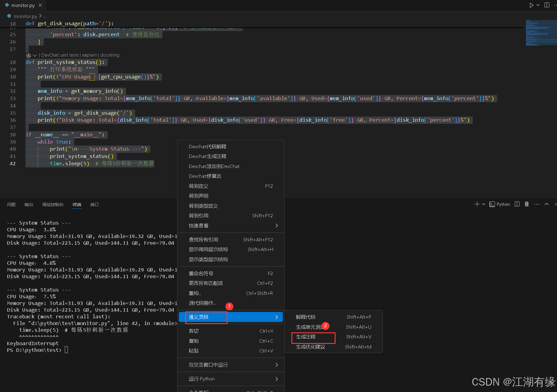This screenshot has height=392, width=557.
Task: Choose '重命名符号' menu item
Action: (x=231, y=274)
